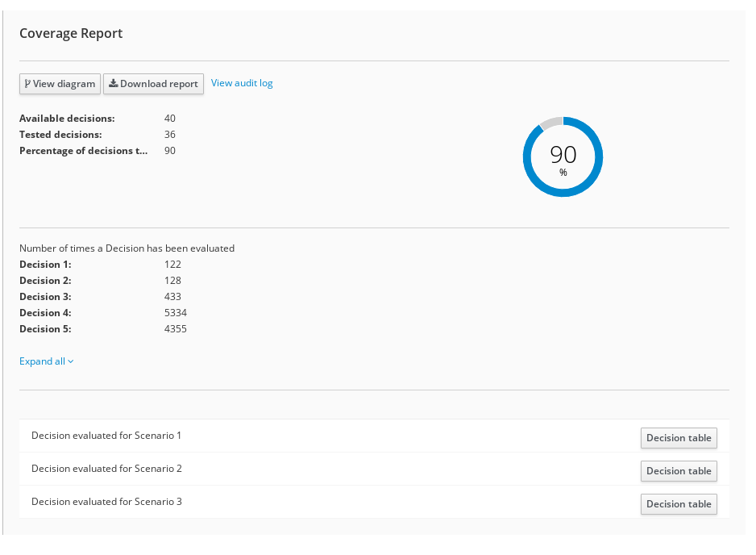Open the View audit log link
This screenshot has height=555, width=756.
coord(242,83)
